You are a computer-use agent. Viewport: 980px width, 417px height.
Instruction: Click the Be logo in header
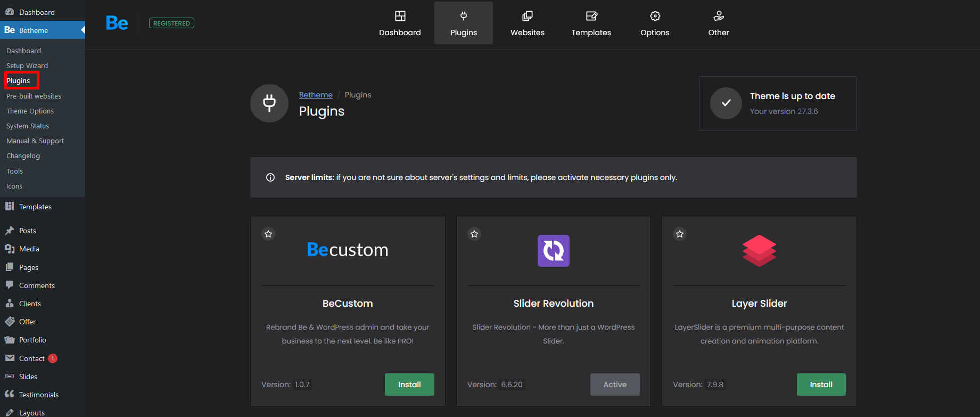117,23
